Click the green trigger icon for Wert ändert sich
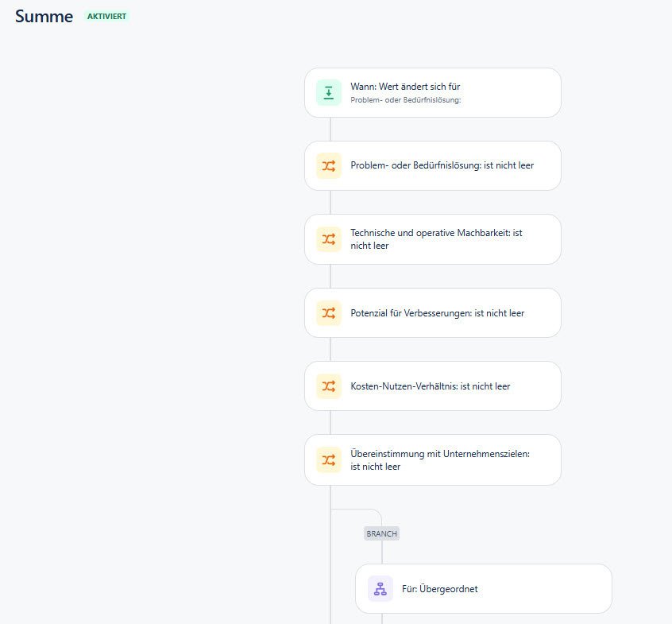 pos(329,93)
